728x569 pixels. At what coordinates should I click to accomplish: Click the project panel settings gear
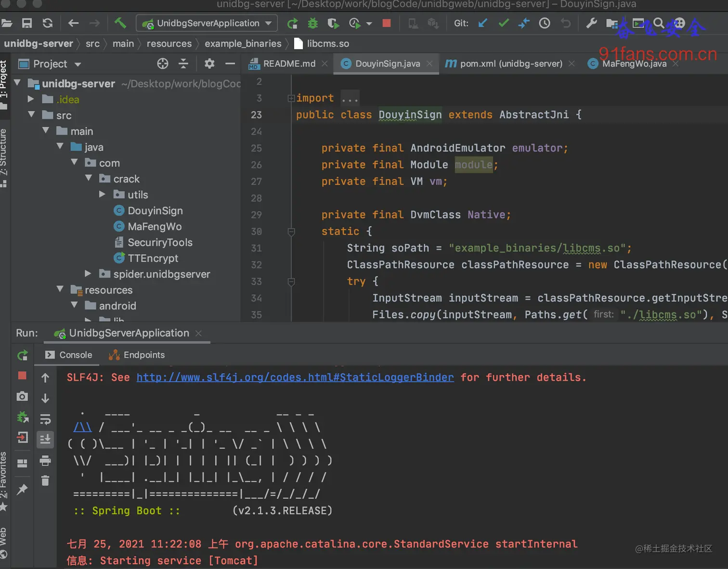209,64
